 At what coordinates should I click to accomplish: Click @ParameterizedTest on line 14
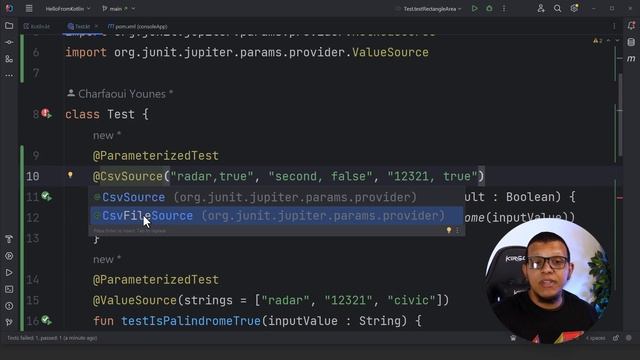tap(156, 280)
